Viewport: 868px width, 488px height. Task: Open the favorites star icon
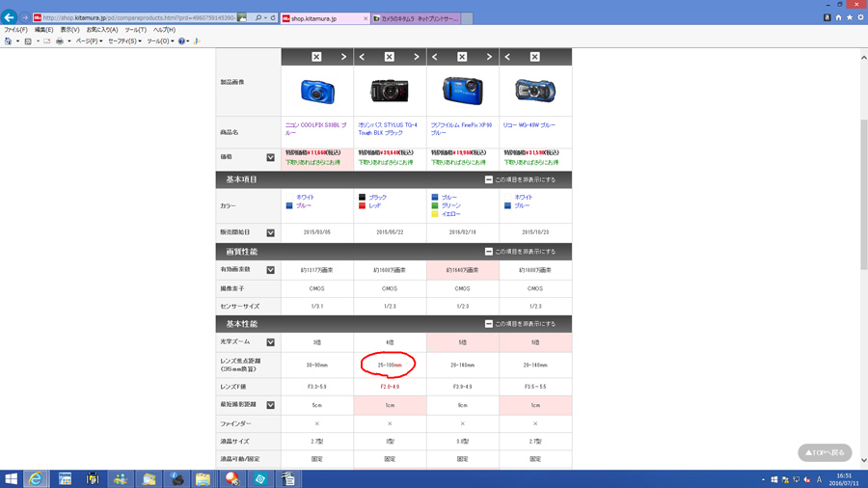pos(850,17)
